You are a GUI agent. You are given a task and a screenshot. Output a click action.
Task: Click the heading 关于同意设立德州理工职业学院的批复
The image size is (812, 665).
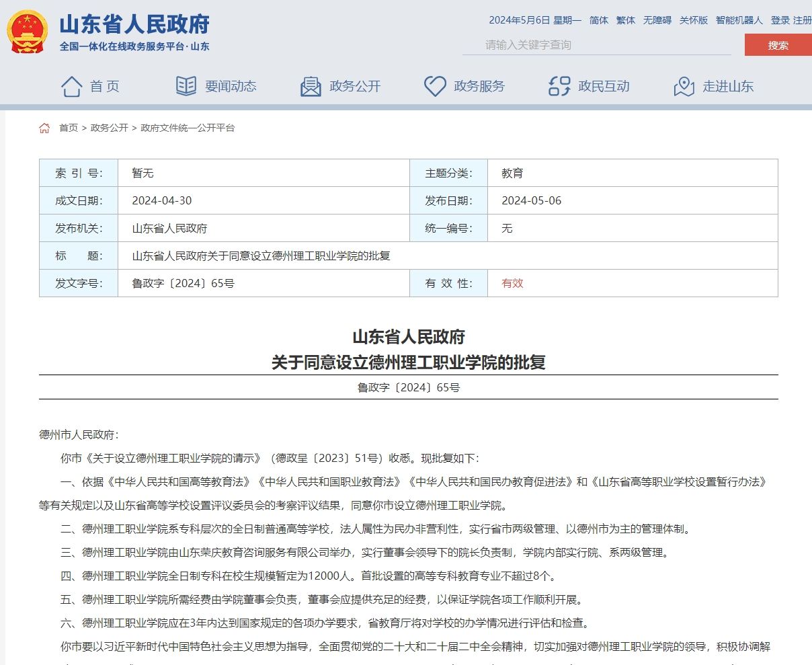(409, 363)
